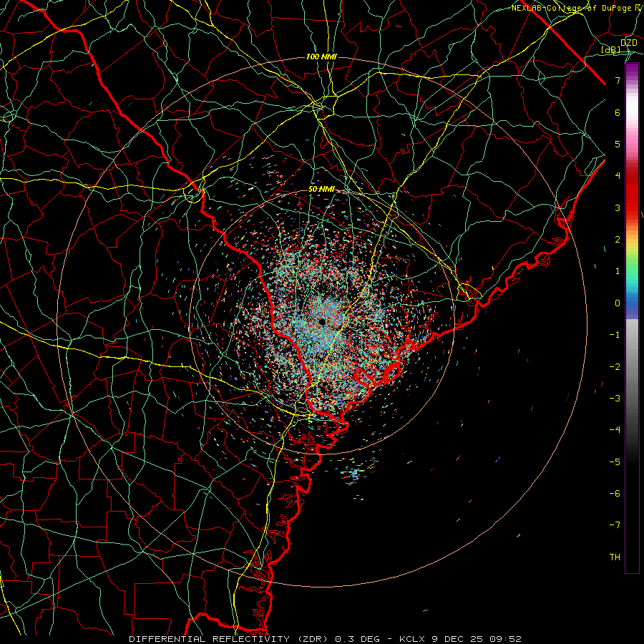
Task: Click the -7 value on the color scale
Action: point(615,525)
